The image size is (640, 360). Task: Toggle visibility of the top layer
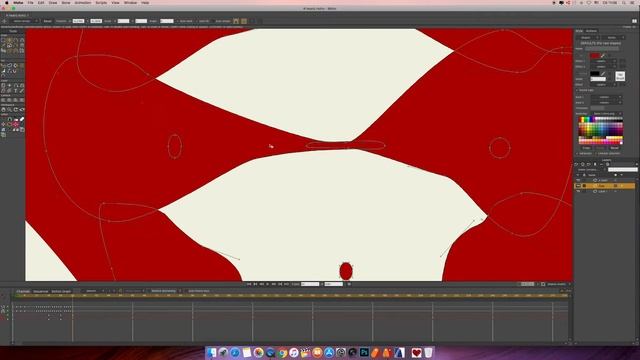(578, 180)
